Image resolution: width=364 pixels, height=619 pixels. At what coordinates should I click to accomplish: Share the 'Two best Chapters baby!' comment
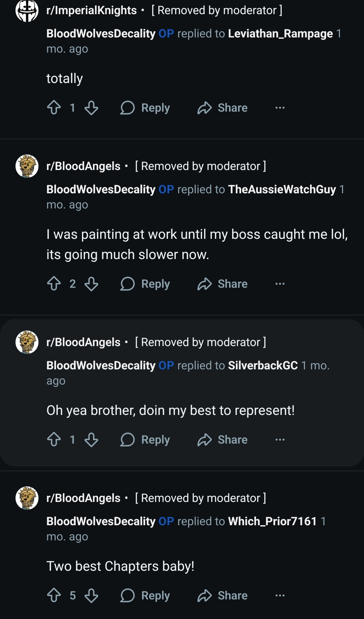(223, 595)
